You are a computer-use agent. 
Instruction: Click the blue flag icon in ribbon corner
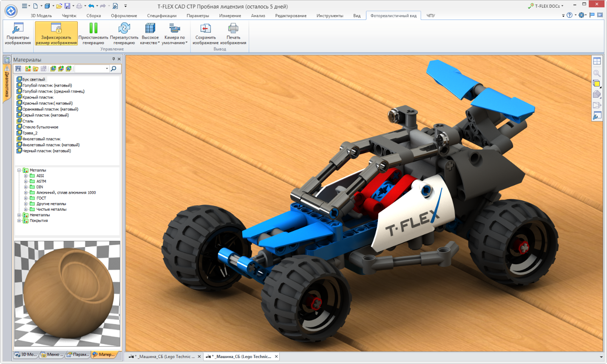point(592,15)
